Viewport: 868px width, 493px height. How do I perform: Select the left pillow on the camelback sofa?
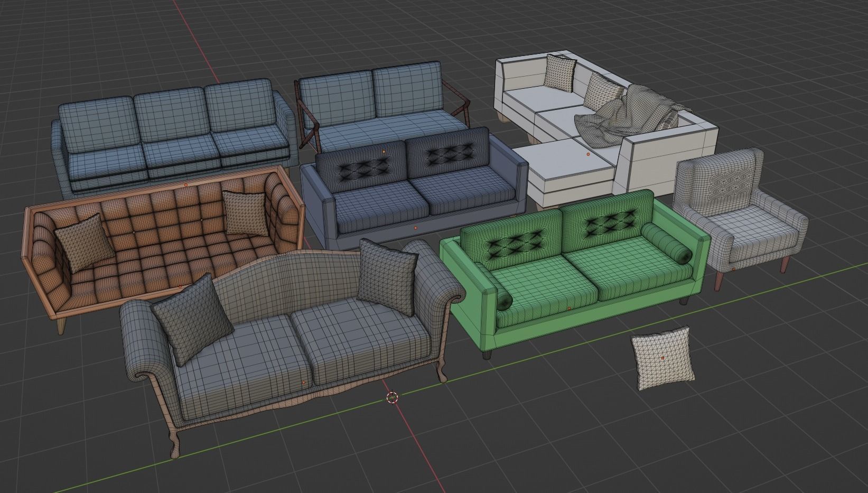(192, 320)
